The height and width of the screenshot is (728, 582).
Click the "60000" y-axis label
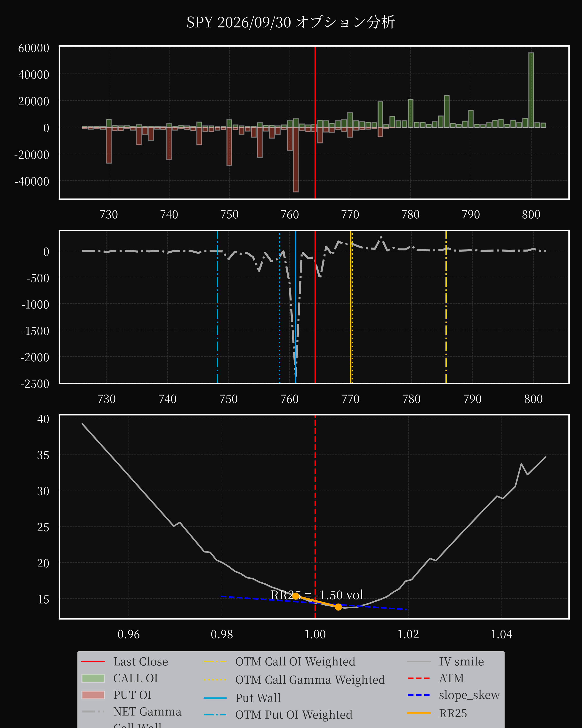[x=34, y=48]
